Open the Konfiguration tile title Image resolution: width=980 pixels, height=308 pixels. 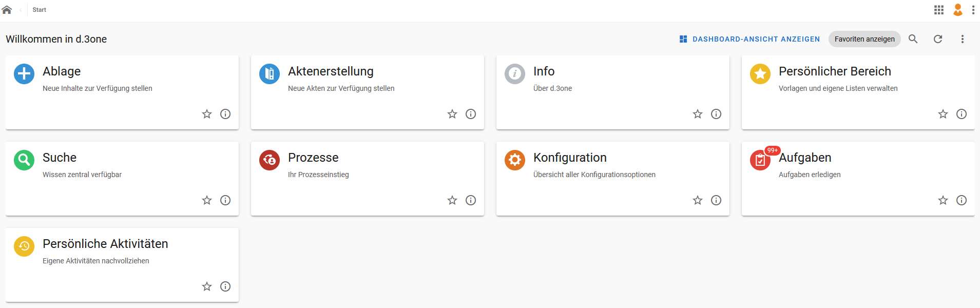pyautogui.click(x=570, y=158)
